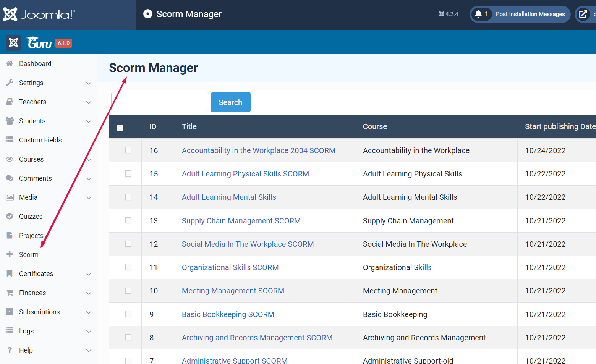Click the Projects file icon
This screenshot has height=364, width=596.
click(10, 235)
